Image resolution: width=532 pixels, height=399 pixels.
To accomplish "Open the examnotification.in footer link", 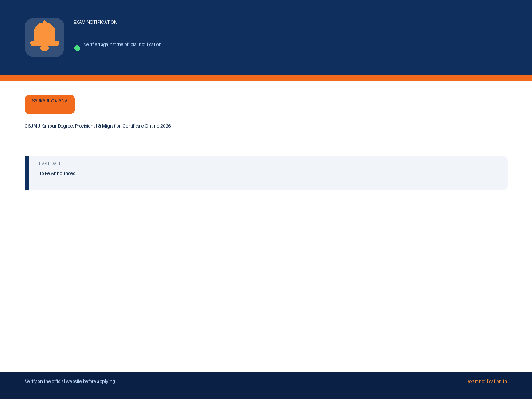I will tap(487, 381).
